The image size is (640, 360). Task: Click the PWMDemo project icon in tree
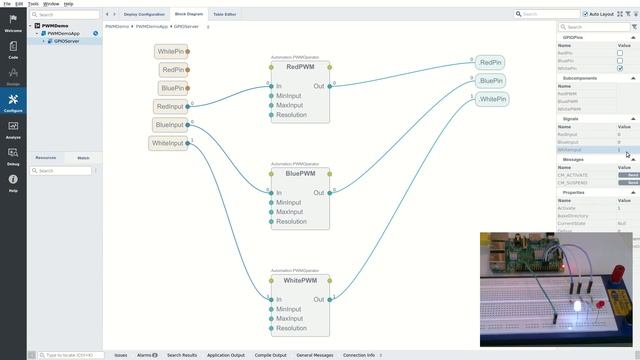(37, 26)
